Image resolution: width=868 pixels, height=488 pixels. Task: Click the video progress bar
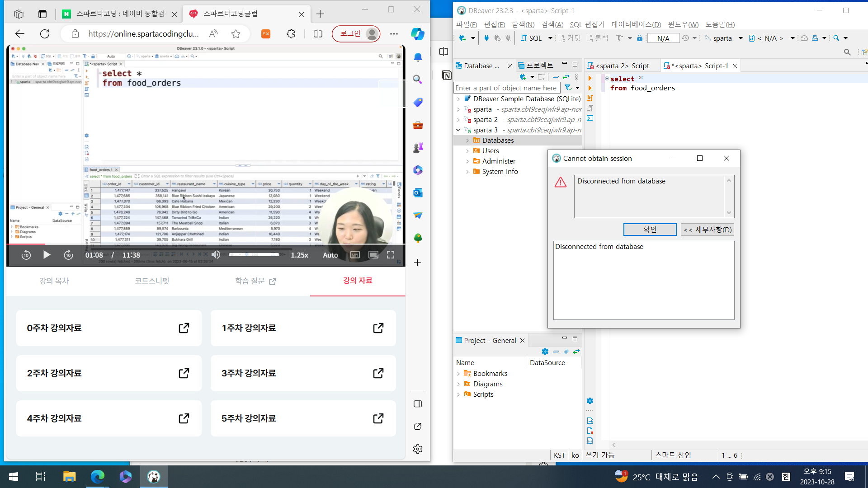(206, 244)
